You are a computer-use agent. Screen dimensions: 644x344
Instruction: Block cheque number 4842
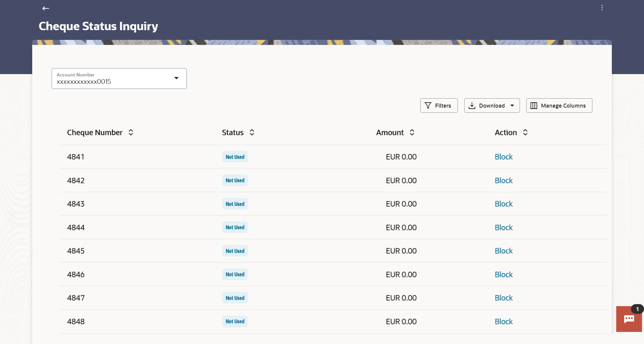(503, 180)
